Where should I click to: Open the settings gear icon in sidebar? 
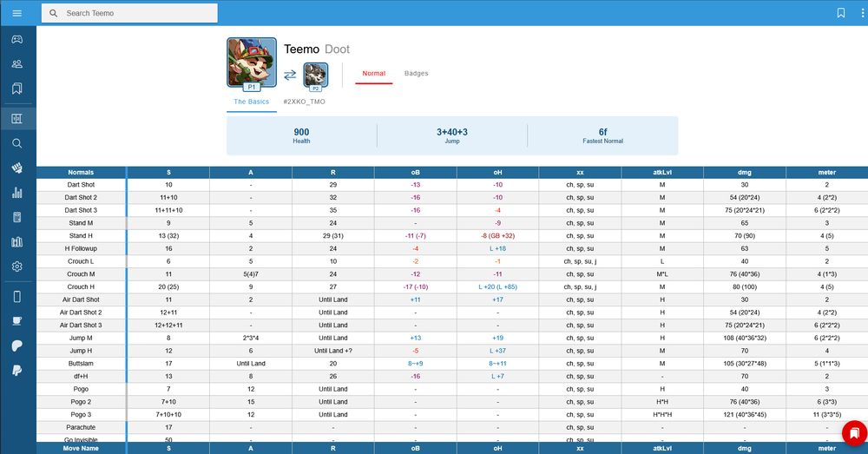[x=17, y=266]
